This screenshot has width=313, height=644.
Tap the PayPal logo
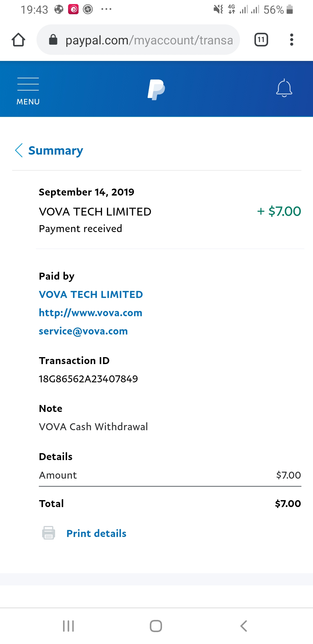click(x=156, y=90)
